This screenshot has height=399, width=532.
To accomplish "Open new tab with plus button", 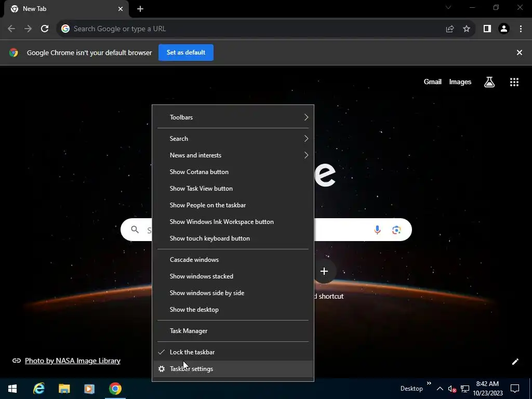I will coord(140,9).
